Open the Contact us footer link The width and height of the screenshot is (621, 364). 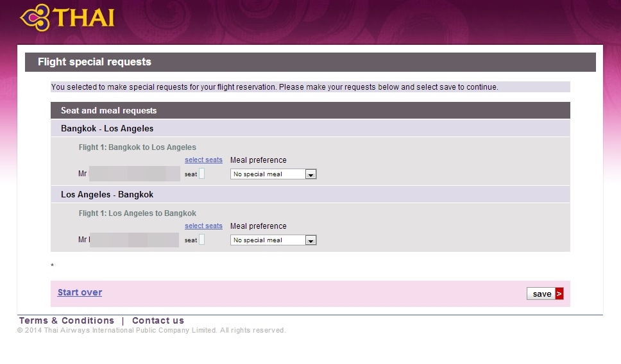(x=158, y=320)
